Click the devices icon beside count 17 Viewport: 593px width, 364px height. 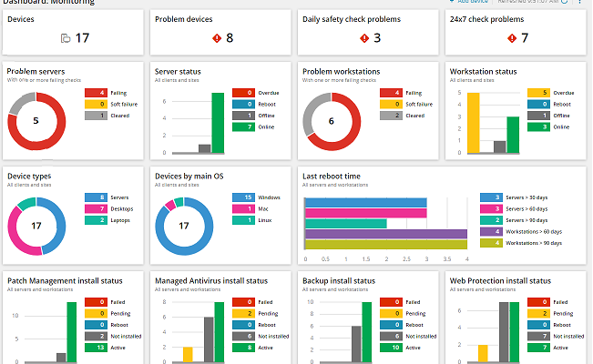66,38
